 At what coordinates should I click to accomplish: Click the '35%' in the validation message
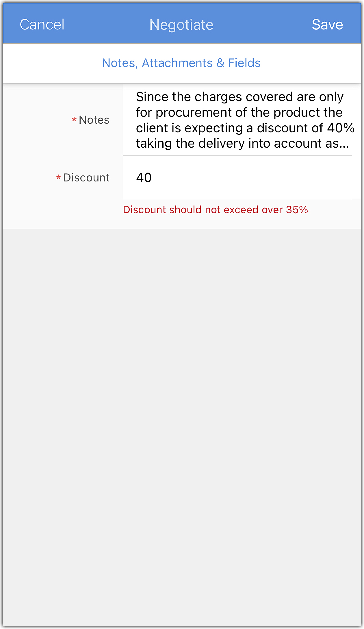pyautogui.click(x=297, y=210)
